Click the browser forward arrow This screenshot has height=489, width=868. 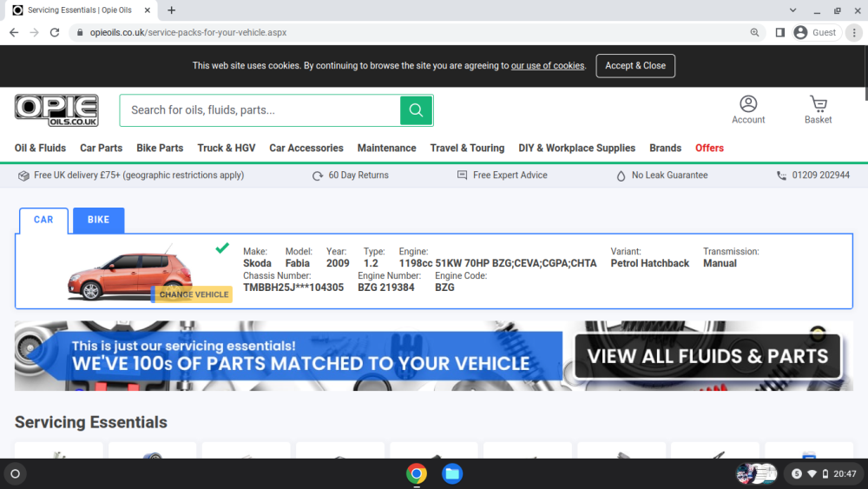35,33
